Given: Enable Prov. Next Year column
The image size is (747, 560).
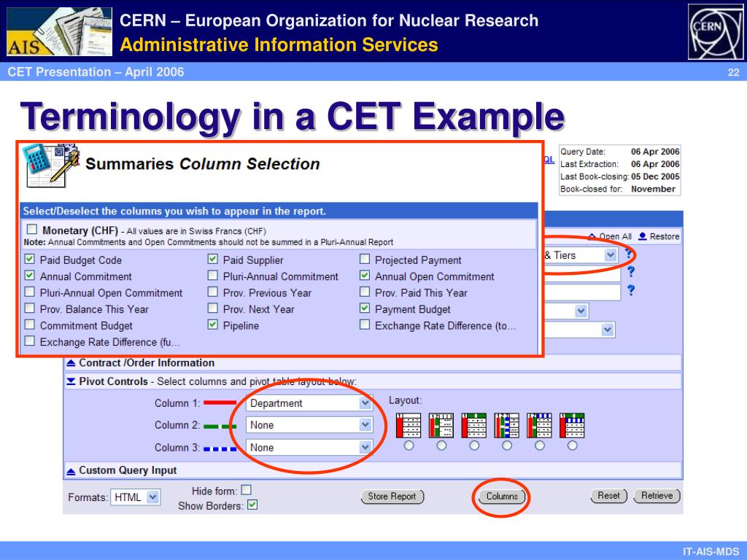Looking at the screenshot, I should click(212, 308).
